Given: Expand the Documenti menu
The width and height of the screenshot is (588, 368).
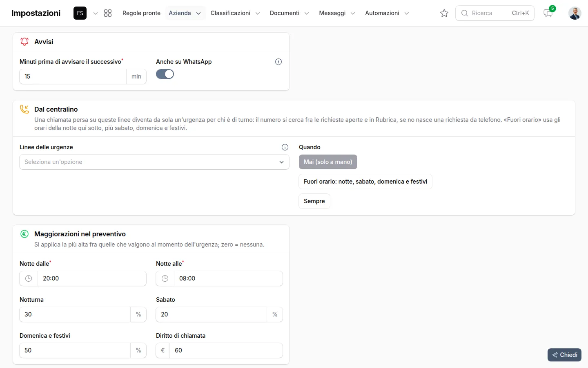Looking at the screenshot, I should pos(289,13).
